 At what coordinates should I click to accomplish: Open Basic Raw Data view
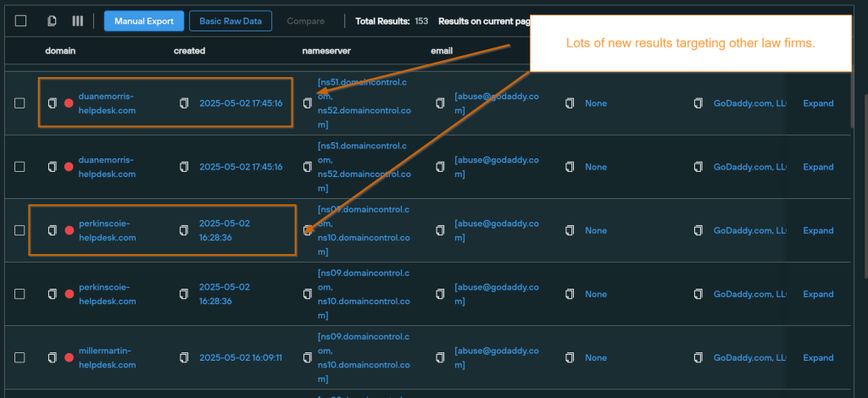pos(231,21)
